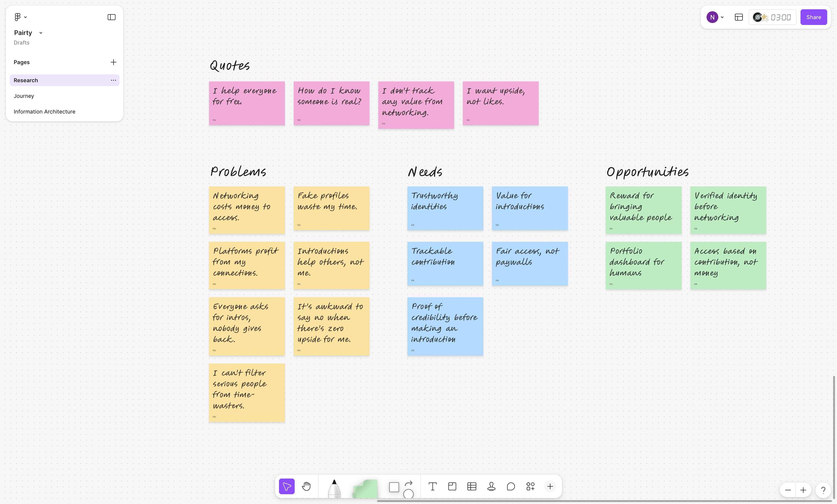Screen dimensions: 837x504
Task: Select the square Shape tool
Action: pos(394,487)
